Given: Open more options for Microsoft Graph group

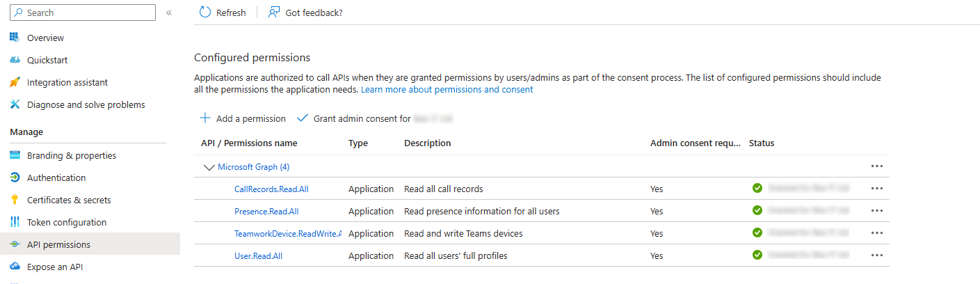Looking at the screenshot, I should click(x=876, y=166).
